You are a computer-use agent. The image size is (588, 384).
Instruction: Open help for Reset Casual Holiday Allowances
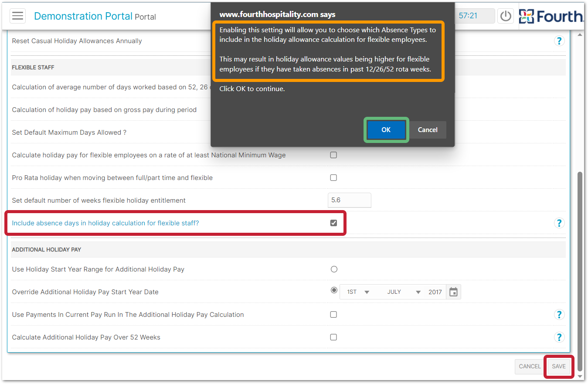(x=559, y=41)
